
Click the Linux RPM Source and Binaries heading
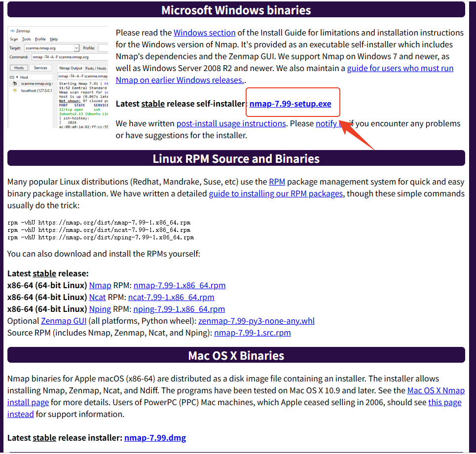[x=236, y=158]
